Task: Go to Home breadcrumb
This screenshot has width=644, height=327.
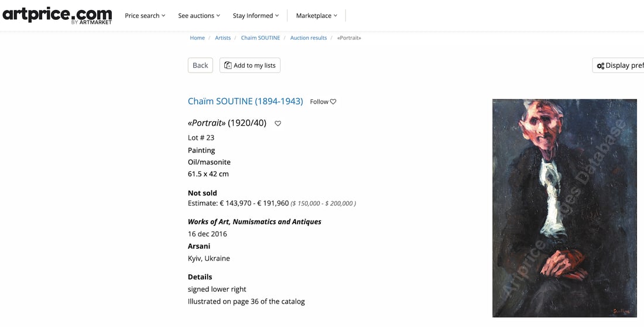Action: 197,38
